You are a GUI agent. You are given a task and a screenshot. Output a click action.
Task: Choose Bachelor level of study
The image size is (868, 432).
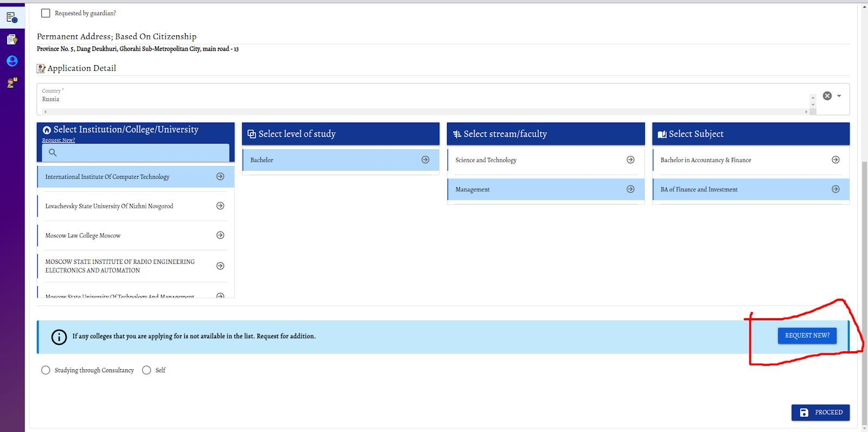click(x=262, y=160)
